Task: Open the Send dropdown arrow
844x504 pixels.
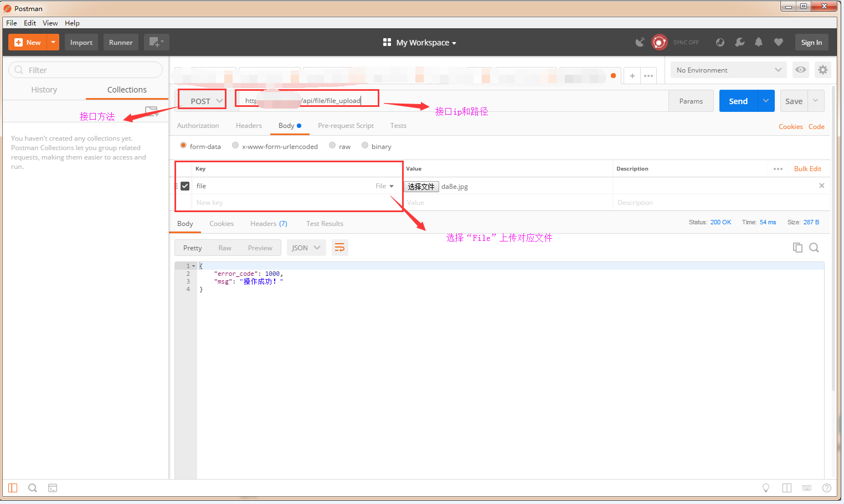Action: point(766,101)
